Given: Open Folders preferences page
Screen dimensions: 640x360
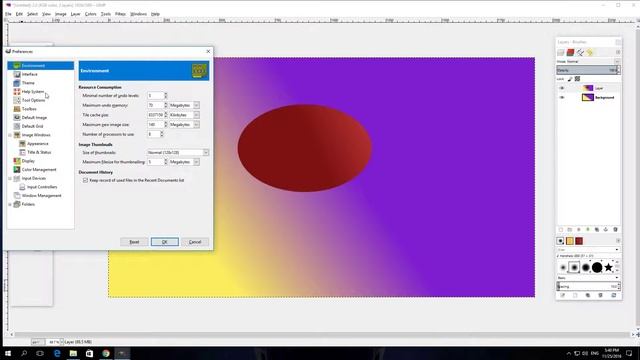Looking at the screenshot, I should tap(28, 204).
